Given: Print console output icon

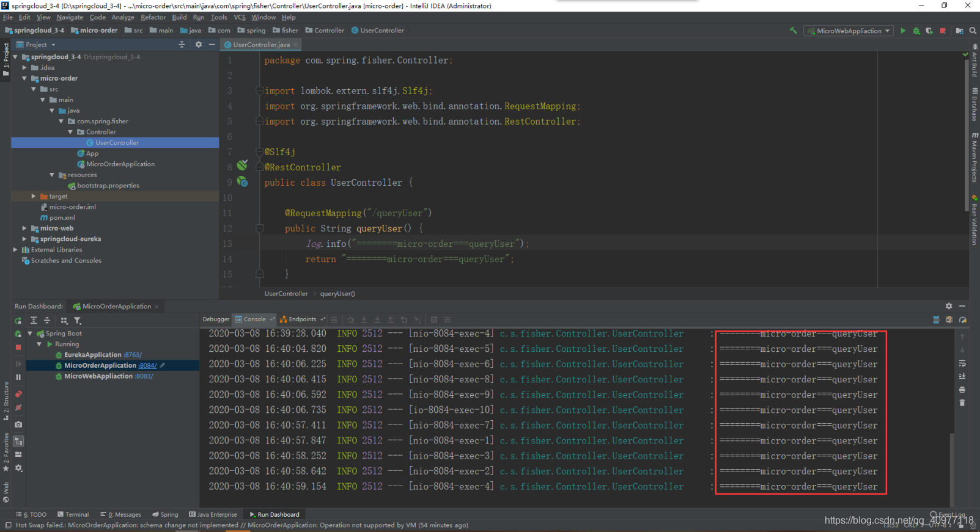Looking at the screenshot, I should point(962,390).
